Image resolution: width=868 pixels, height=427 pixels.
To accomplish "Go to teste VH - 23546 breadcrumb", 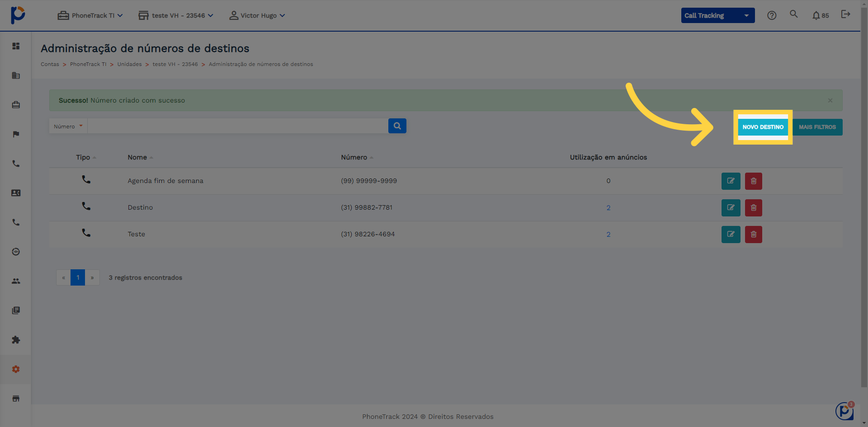I will [175, 64].
